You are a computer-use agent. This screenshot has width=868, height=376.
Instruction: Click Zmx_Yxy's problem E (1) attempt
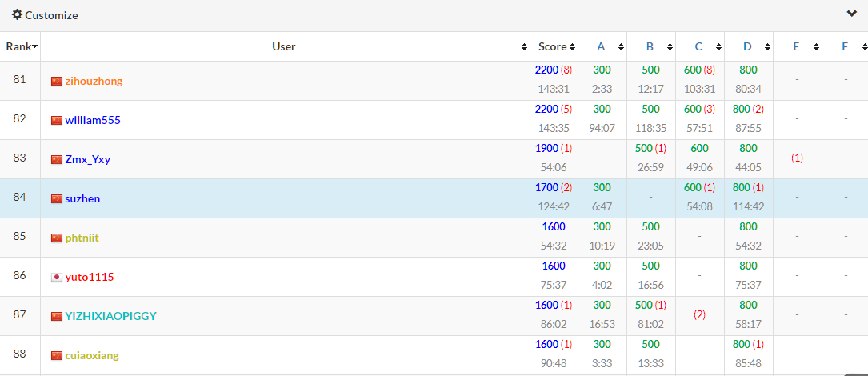coord(797,158)
